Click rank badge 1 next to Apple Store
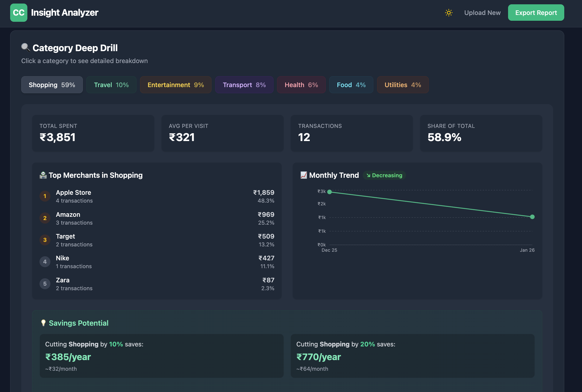This screenshot has height=392, width=582. 45,196
